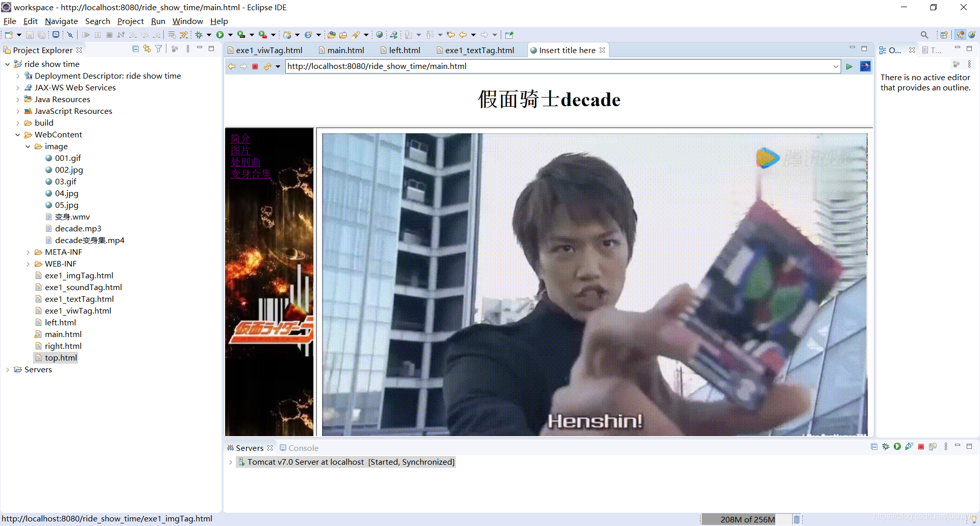Open the Project Explorer filter icon
This screenshot has height=526, width=980.
point(159,49)
